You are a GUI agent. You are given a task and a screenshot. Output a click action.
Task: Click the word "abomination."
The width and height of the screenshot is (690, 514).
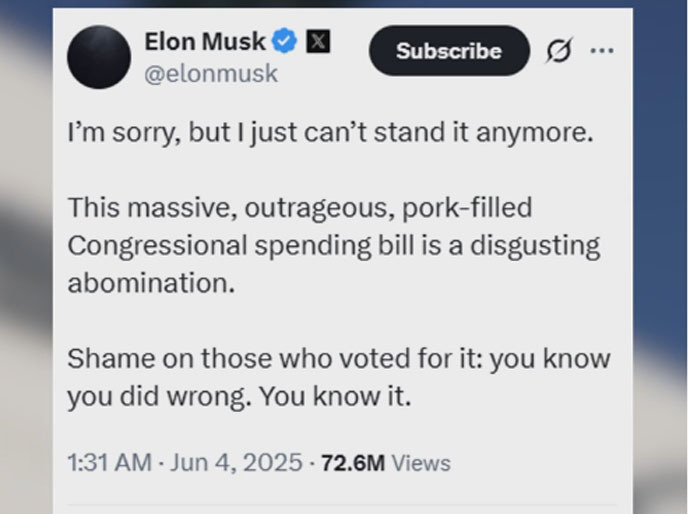coord(151,283)
